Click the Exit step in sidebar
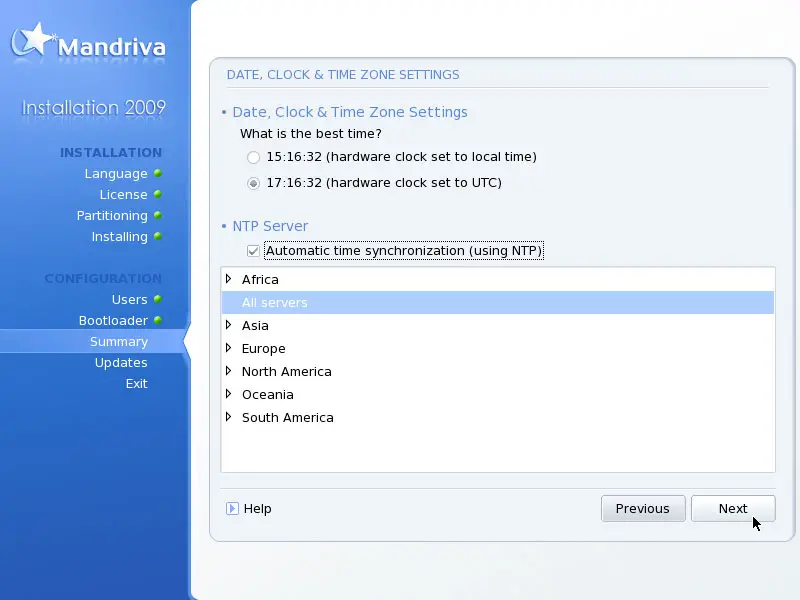 [x=137, y=383]
